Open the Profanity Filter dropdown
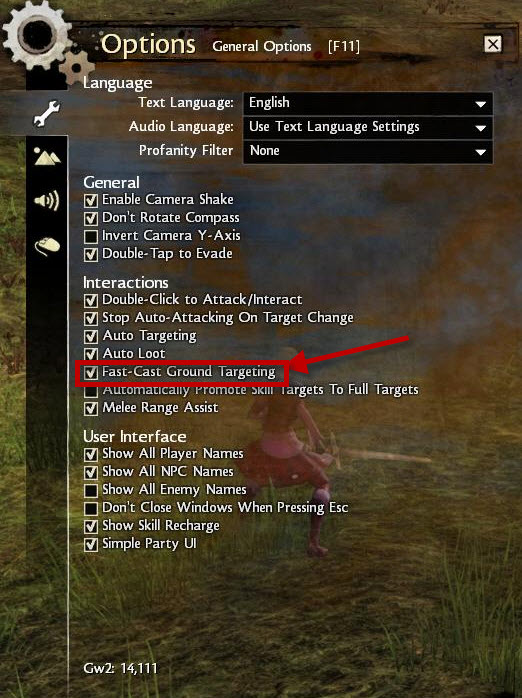 pos(368,151)
